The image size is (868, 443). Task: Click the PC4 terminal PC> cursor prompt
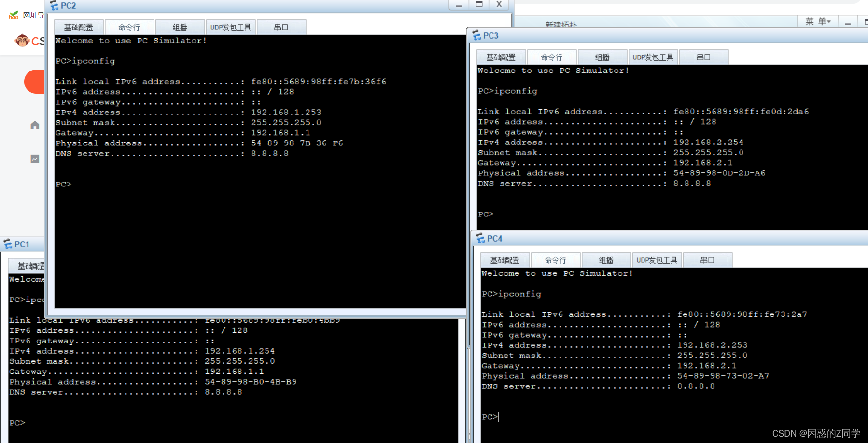click(490, 417)
